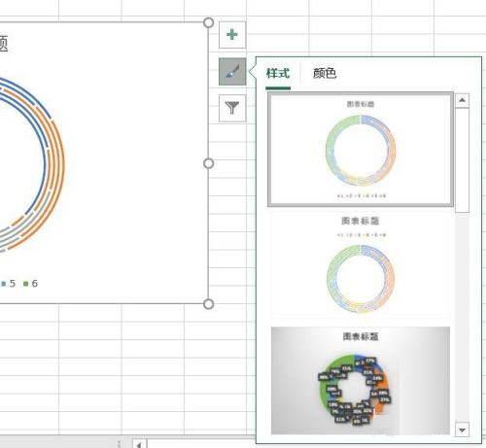Click the style list scroll up arrow
The height and width of the screenshot is (448, 486).
click(462, 100)
